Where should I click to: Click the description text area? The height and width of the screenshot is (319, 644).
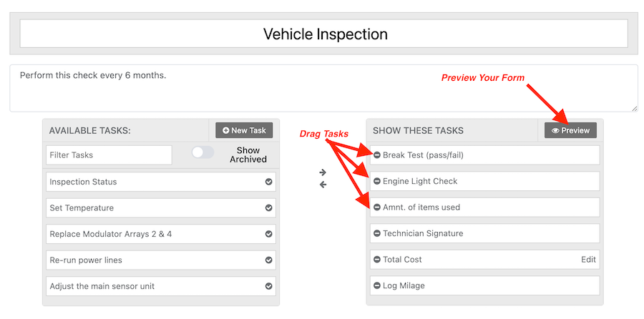323,88
